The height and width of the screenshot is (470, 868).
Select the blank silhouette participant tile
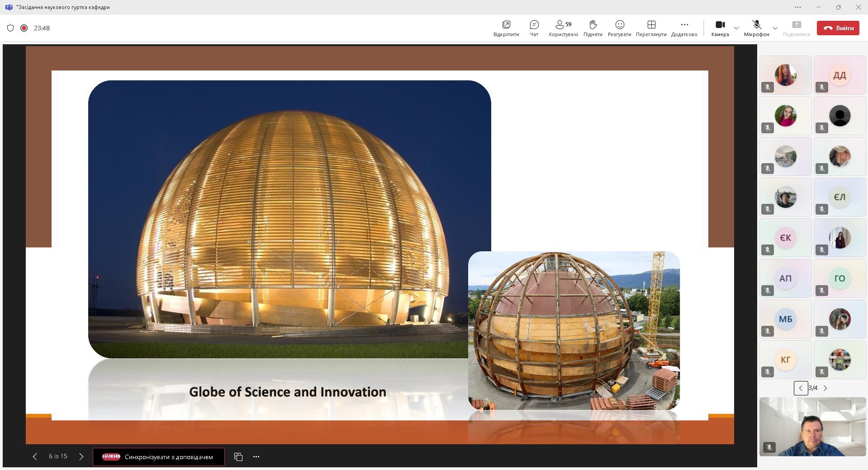[840, 116]
